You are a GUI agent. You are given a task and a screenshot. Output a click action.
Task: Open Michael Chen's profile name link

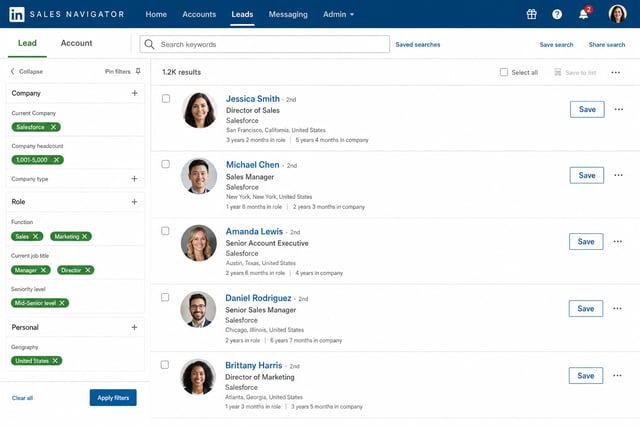[253, 165]
